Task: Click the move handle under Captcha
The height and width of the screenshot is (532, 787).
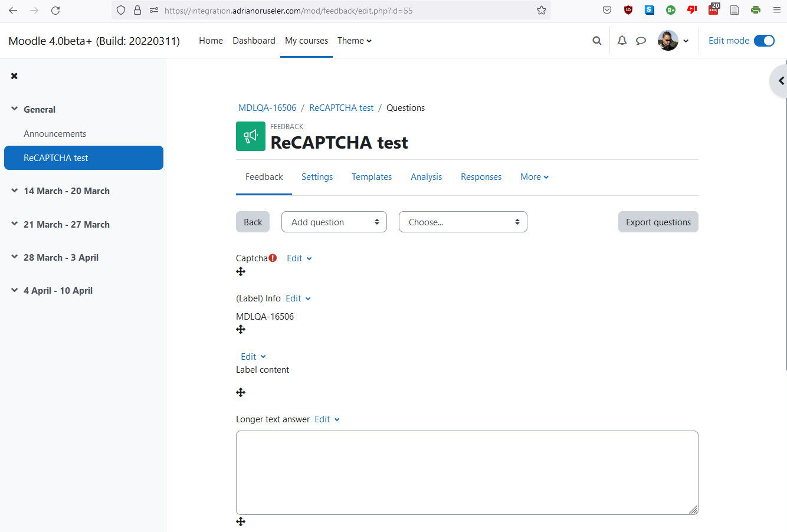Action: click(x=241, y=271)
